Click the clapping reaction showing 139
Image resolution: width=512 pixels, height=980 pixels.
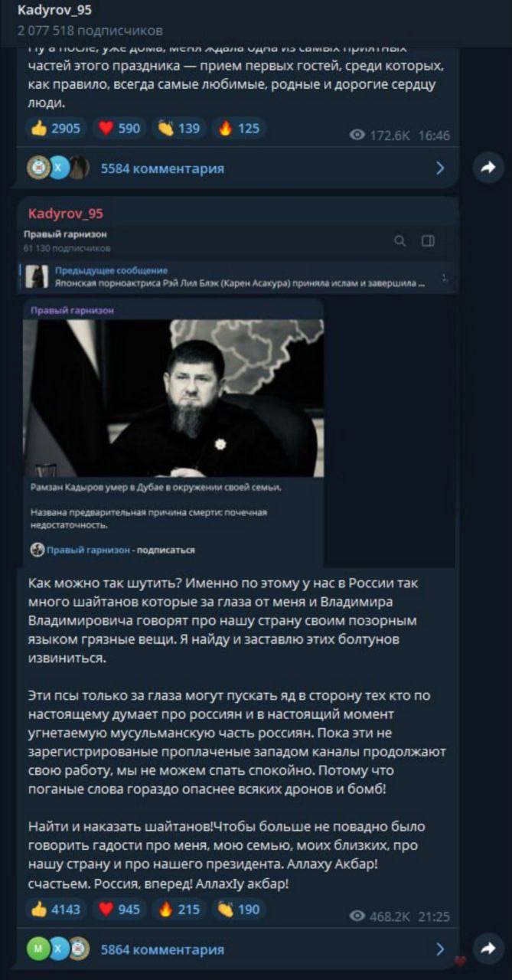click(180, 128)
